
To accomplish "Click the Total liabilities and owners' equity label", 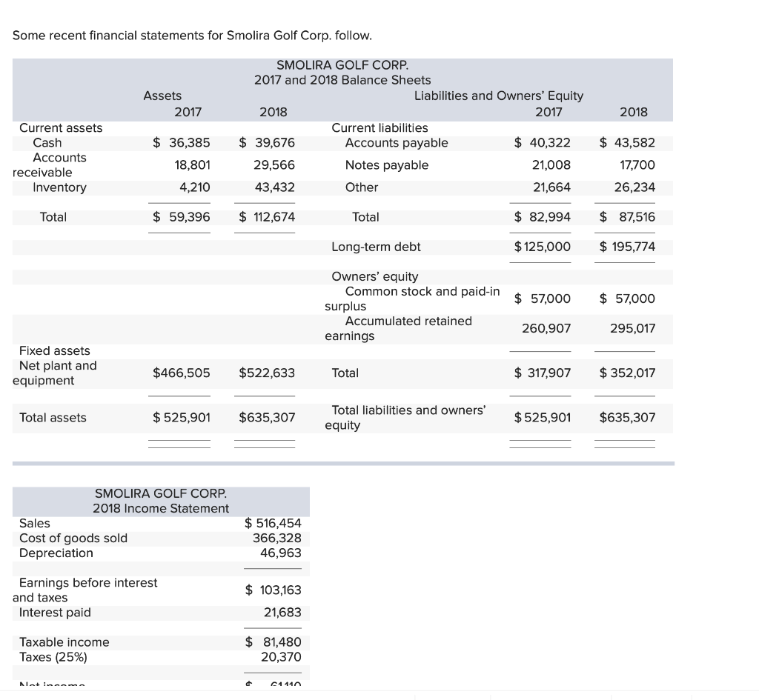I will click(x=419, y=418).
